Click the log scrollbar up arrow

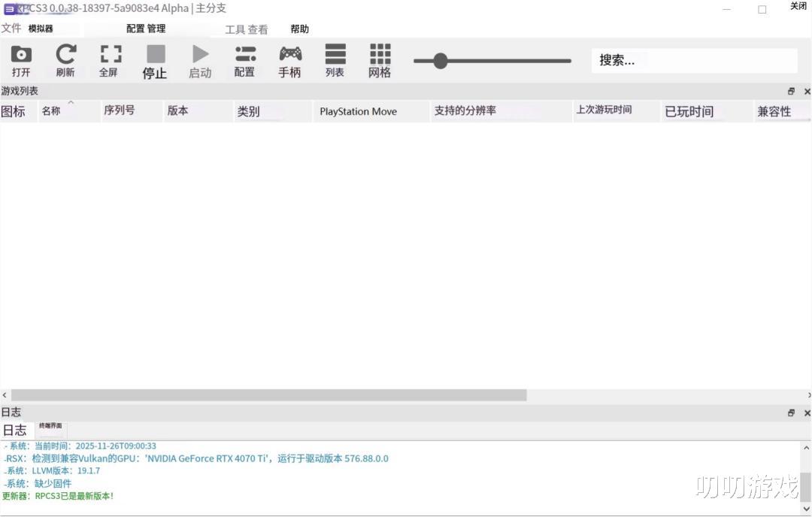(806, 448)
